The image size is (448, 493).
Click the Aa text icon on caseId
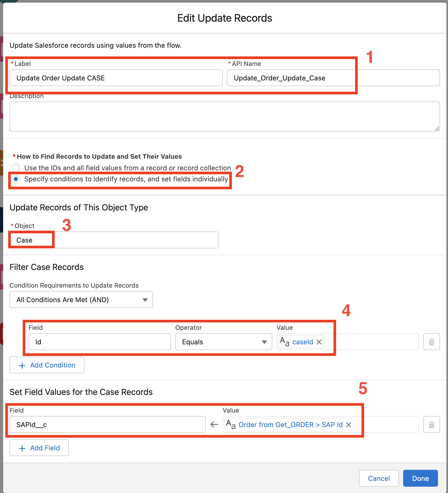click(284, 342)
